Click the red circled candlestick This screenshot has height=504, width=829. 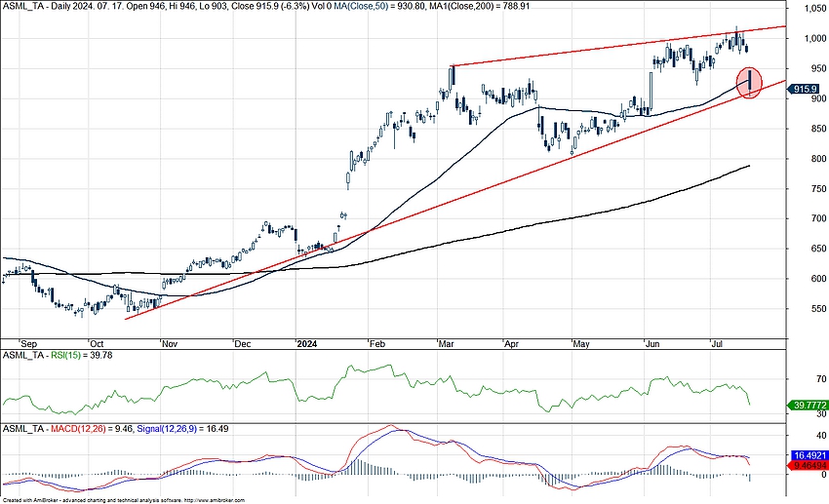coord(750,83)
